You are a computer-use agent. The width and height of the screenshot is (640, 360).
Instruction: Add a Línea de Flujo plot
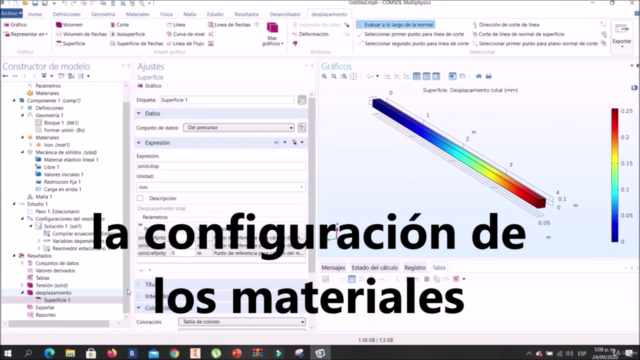(x=185, y=44)
